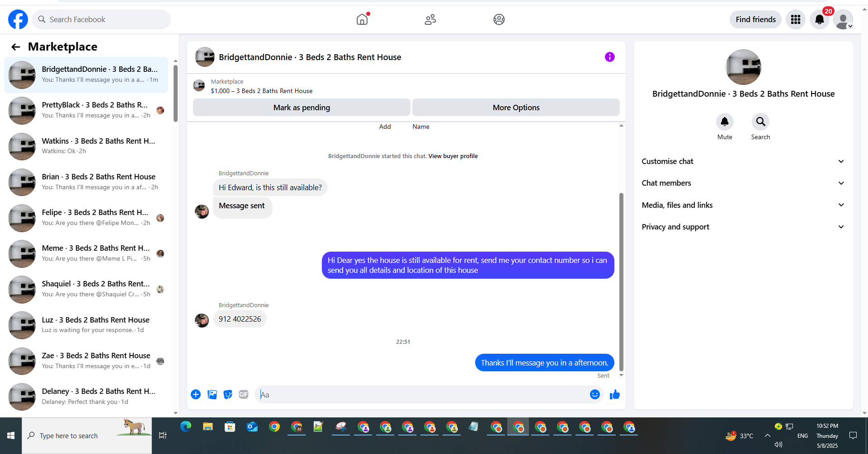The image size is (868, 454).
Task: Click the conversation list scrollbar
Action: (175, 94)
